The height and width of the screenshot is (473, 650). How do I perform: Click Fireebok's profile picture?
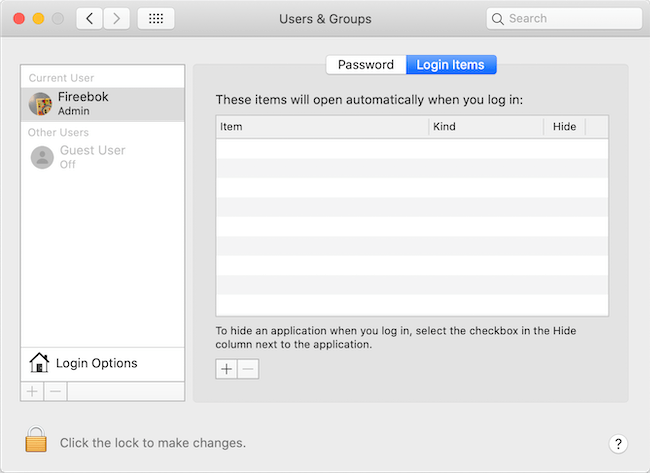(x=40, y=104)
